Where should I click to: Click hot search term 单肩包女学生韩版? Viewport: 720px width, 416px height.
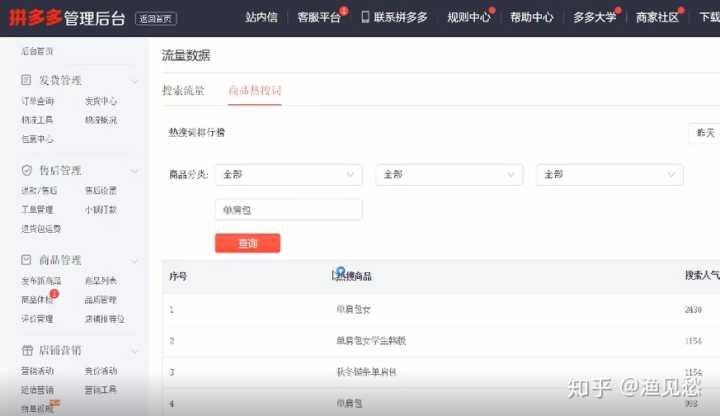(x=371, y=341)
